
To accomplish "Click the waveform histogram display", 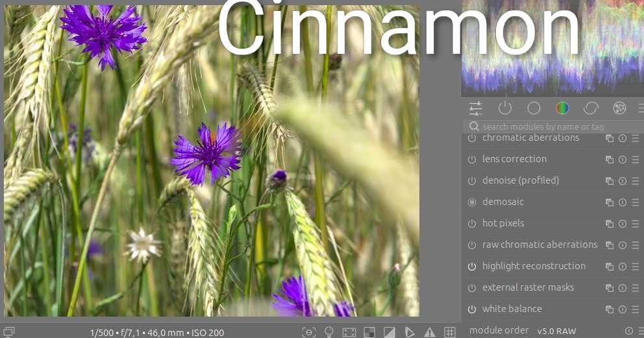I will pos(552,47).
